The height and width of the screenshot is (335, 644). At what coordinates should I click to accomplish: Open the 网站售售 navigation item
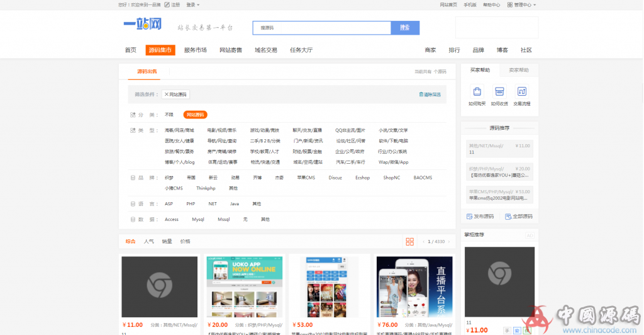(x=230, y=50)
